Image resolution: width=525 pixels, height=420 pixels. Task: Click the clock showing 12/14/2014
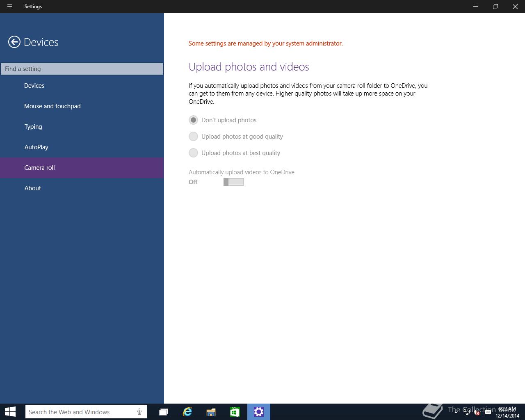tap(507, 412)
